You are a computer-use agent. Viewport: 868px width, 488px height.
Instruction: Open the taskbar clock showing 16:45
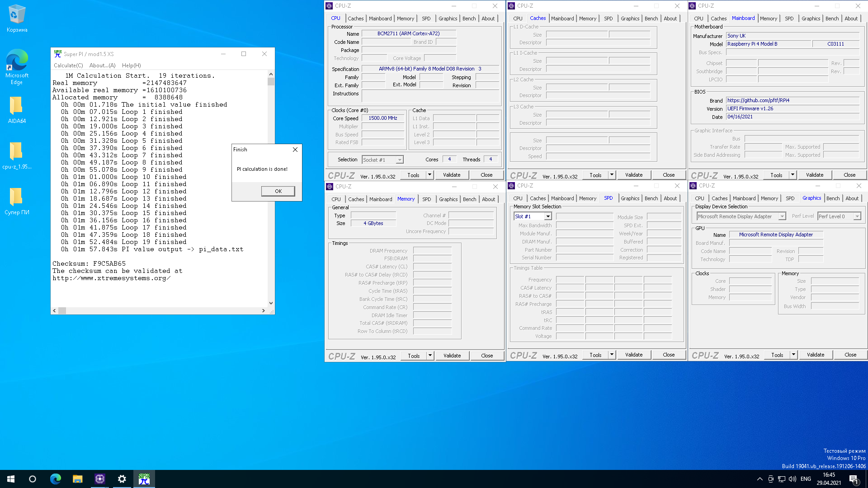click(x=829, y=479)
